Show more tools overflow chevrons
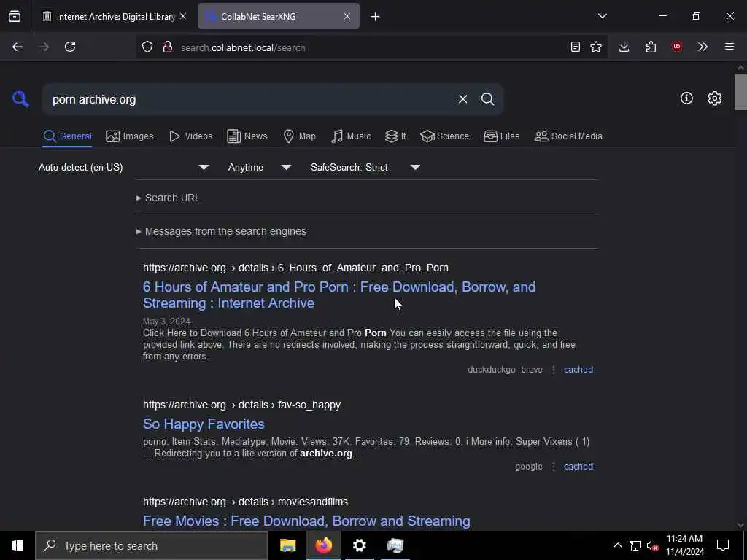 point(703,47)
